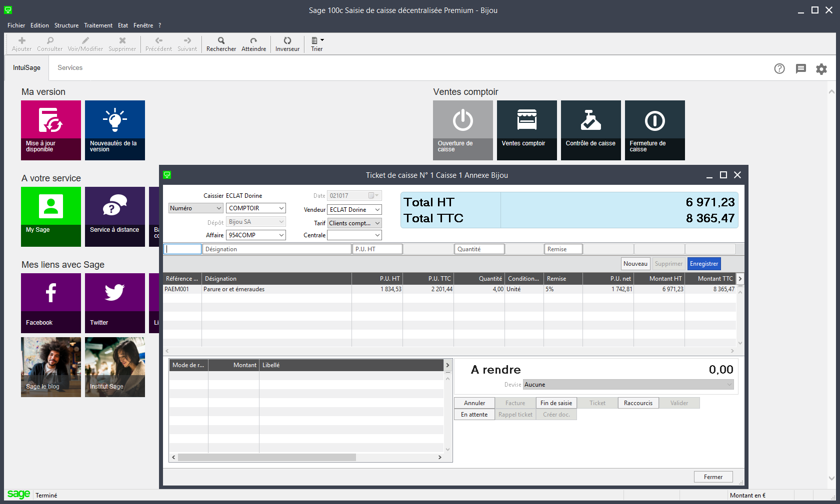Open the Contrôle de caisse tile

[x=591, y=130]
